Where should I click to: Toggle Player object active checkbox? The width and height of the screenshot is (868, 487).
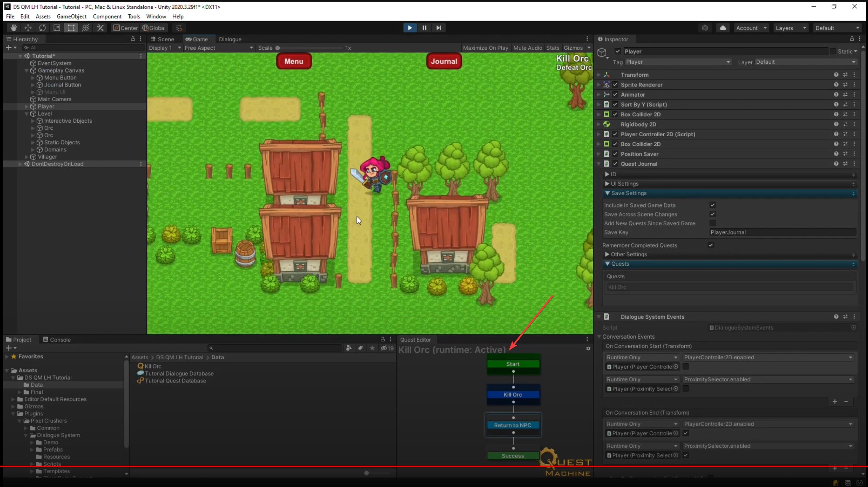pos(618,51)
